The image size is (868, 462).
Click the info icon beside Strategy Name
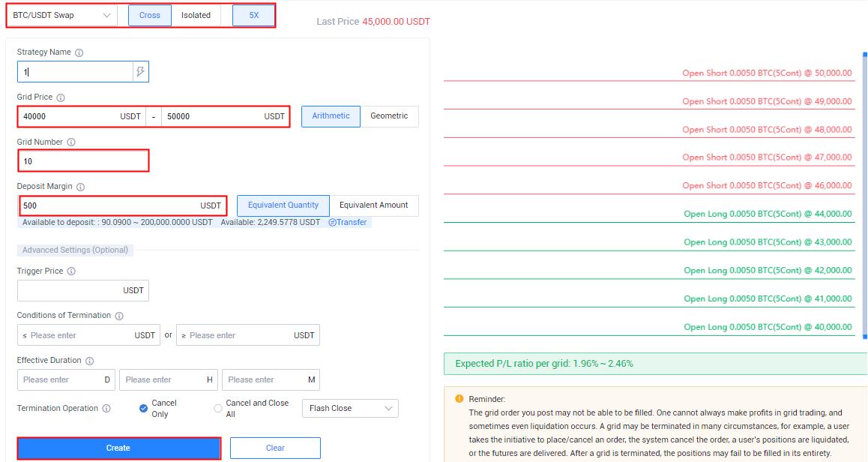click(79, 52)
